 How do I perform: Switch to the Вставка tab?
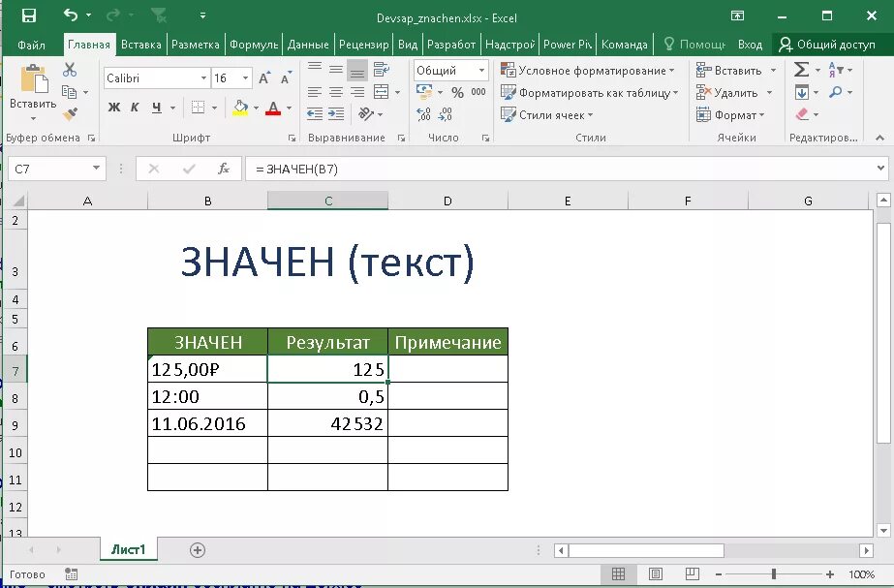pyautogui.click(x=140, y=45)
